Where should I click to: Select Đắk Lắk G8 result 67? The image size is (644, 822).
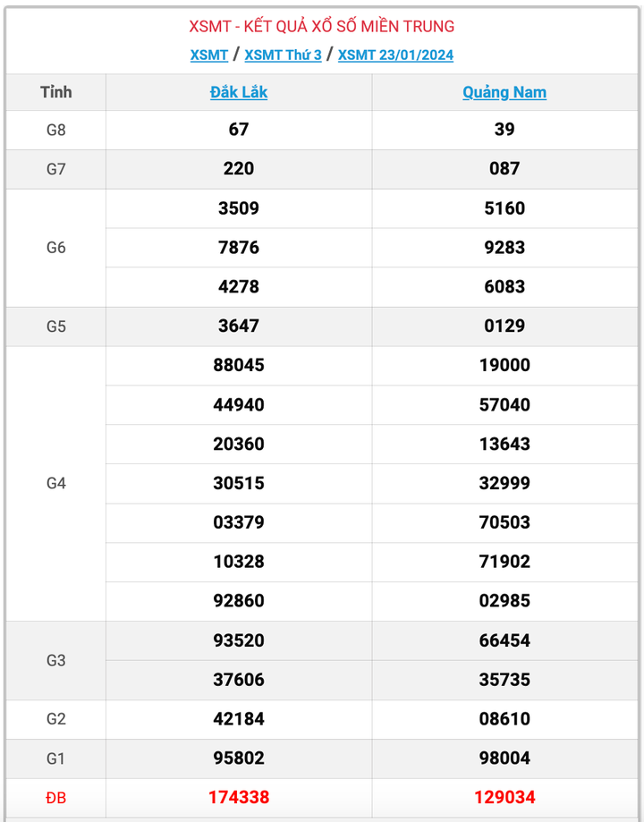pyautogui.click(x=239, y=130)
